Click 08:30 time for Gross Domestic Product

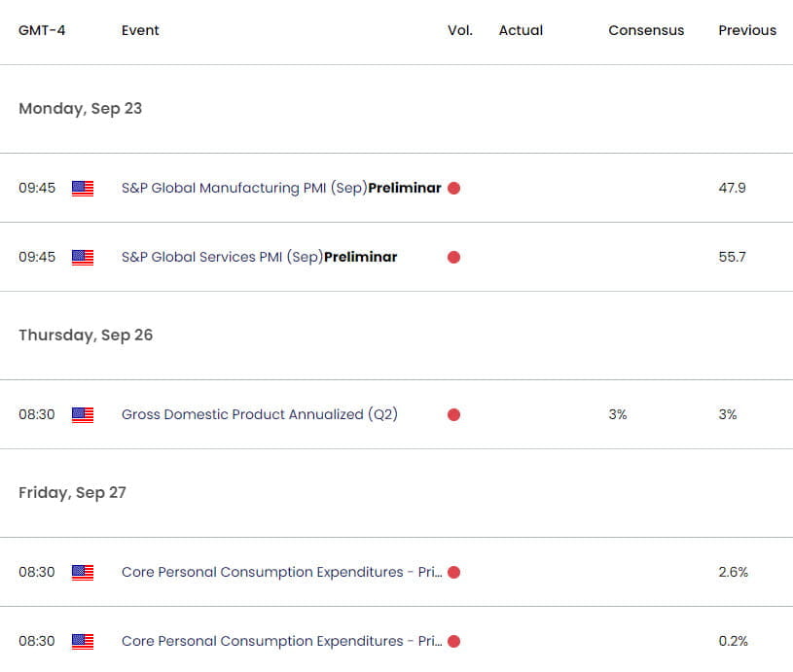[x=36, y=414]
